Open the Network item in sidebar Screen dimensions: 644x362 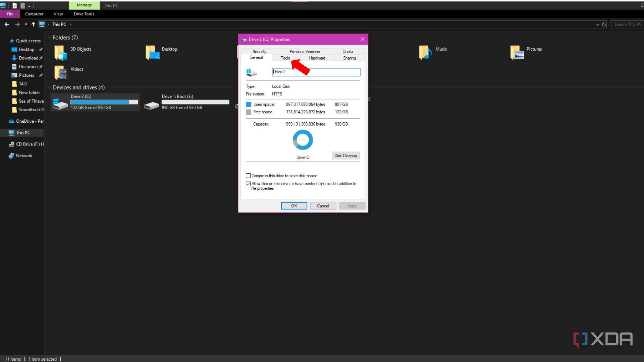[24, 156]
